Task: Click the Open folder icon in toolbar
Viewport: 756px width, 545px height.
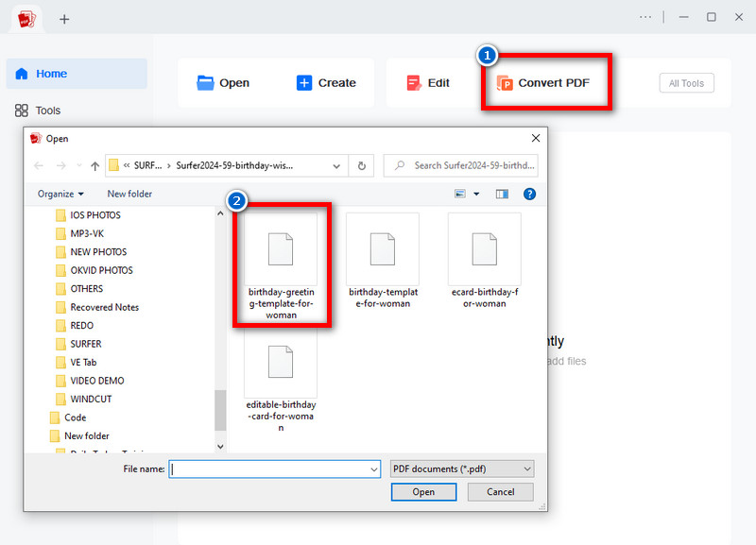Action: 205,83
